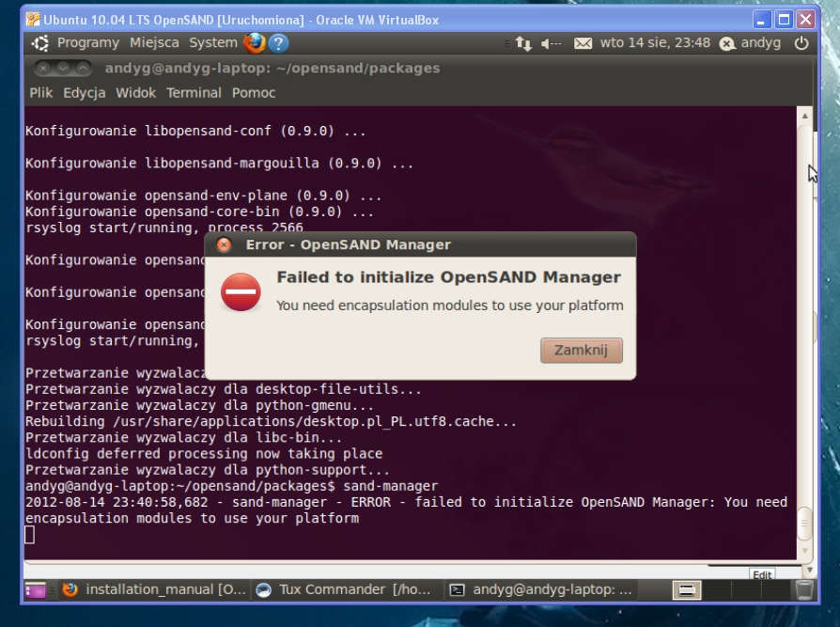Open the System menu
This screenshot has width=840, height=627.
click(212, 43)
